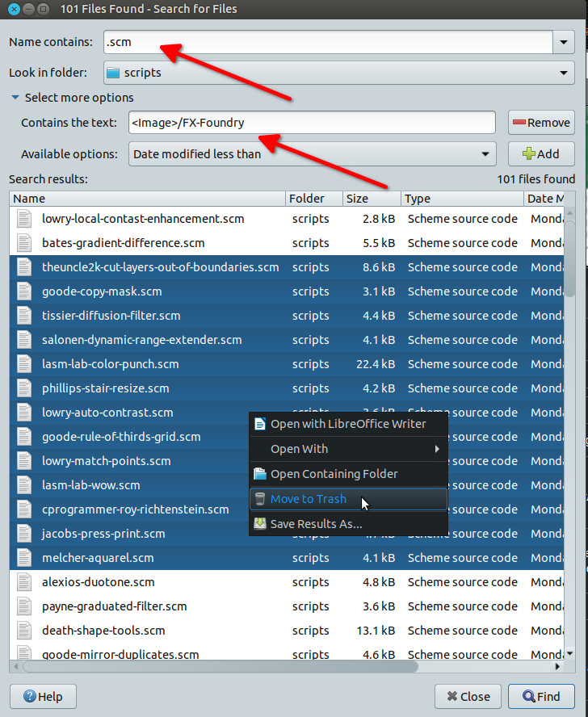
Task: Click file icon beside alexios-duotone.scm
Action: [x=24, y=582]
